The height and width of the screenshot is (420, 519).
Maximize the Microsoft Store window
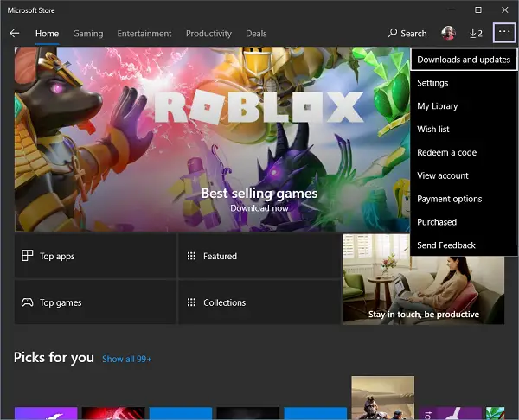click(x=478, y=10)
